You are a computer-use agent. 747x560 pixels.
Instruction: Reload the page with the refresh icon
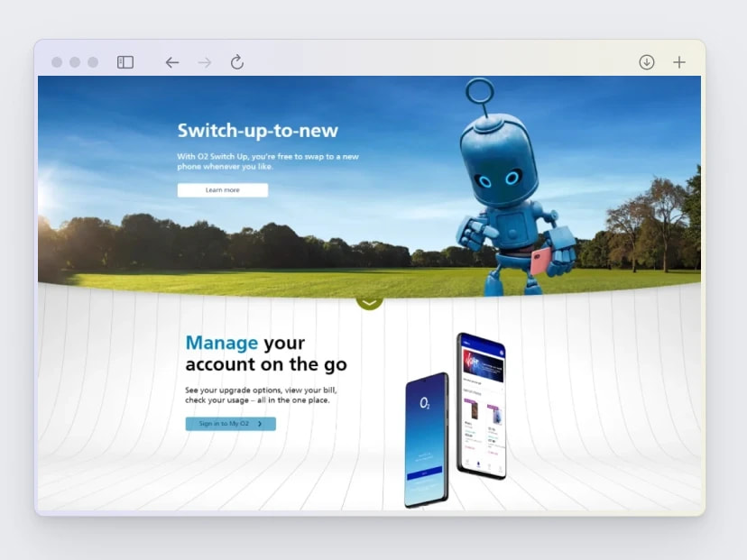point(236,62)
